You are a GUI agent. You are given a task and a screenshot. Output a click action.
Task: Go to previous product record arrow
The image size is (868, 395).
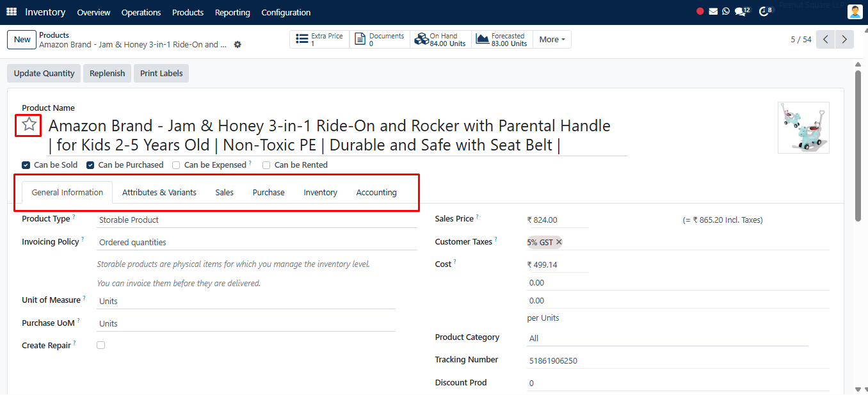click(x=826, y=40)
